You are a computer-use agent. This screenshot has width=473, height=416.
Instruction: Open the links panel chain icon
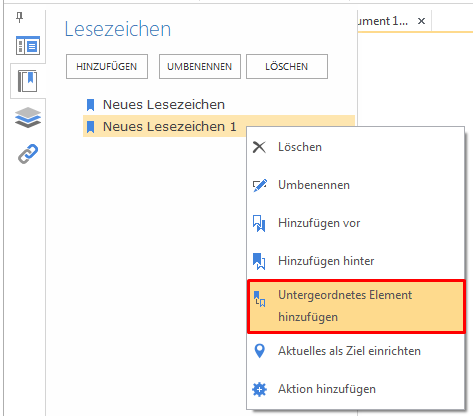(28, 154)
